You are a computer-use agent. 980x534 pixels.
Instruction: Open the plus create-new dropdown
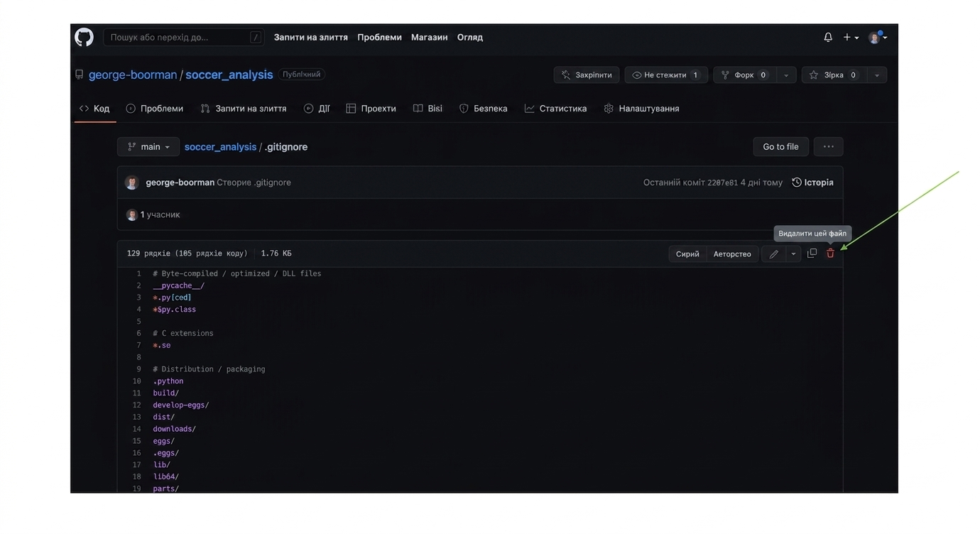(851, 37)
